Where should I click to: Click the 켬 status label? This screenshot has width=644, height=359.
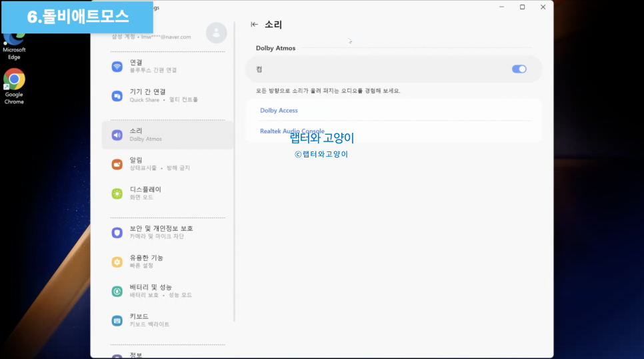tap(259, 69)
